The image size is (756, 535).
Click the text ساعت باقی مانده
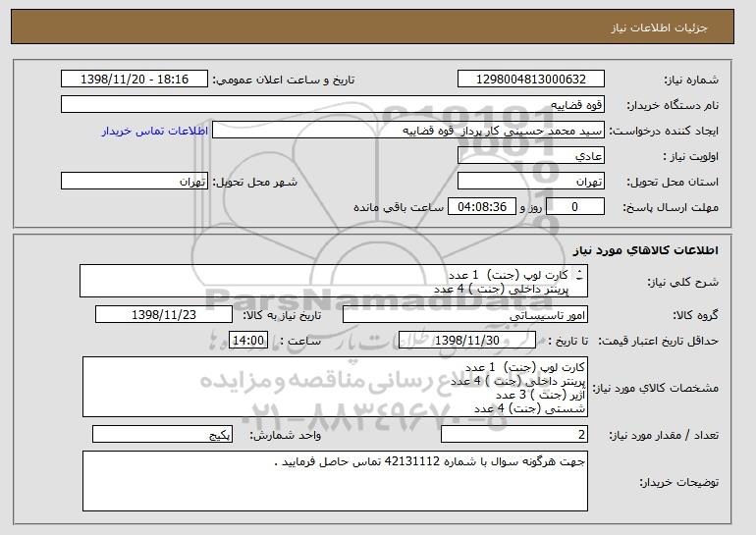point(399,207)
